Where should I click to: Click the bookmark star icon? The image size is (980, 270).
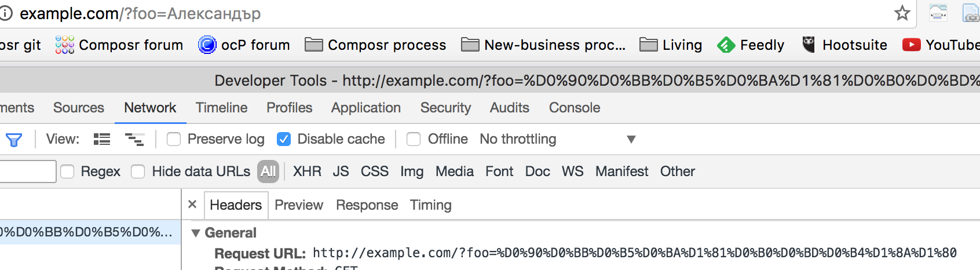point(902,13)
